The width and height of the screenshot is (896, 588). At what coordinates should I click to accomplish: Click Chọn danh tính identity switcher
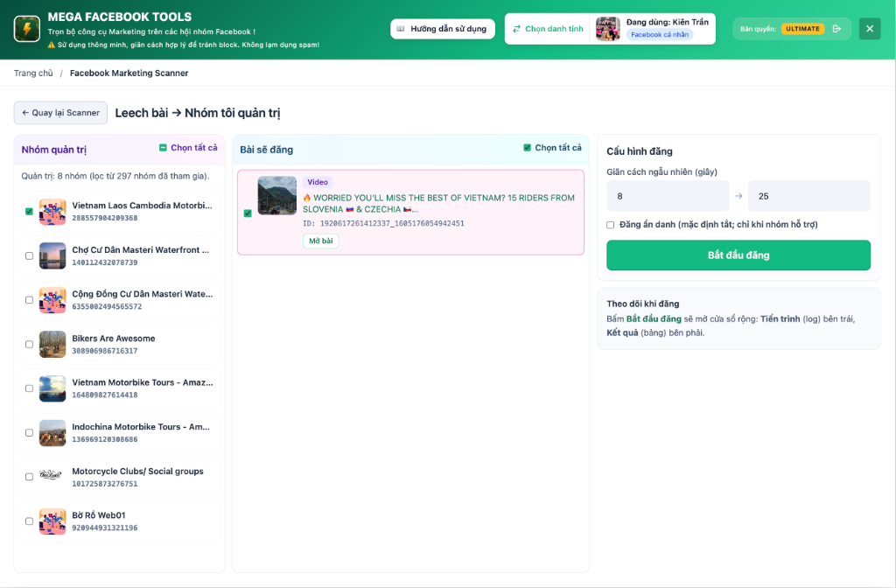point(548,29)
